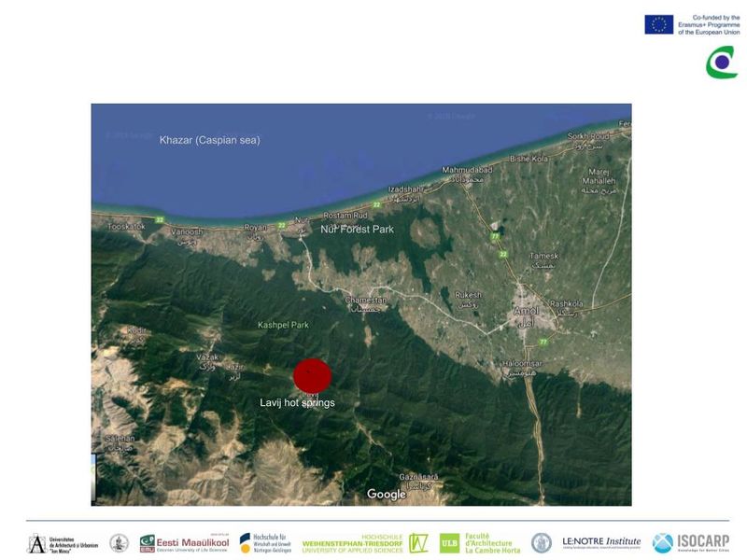
Task: Click the Google watermark logo on map
Action: point(387,495)
